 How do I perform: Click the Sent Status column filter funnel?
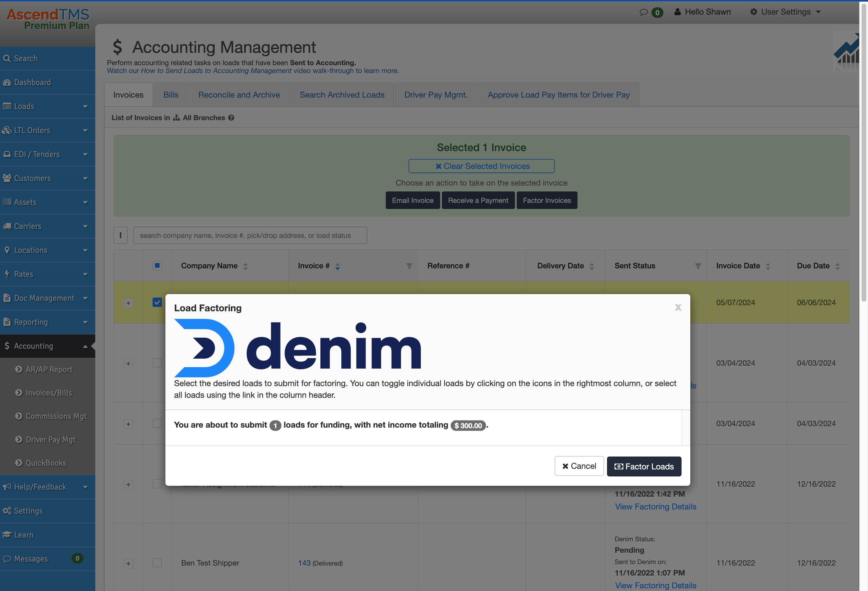click(x=698, y=266)
